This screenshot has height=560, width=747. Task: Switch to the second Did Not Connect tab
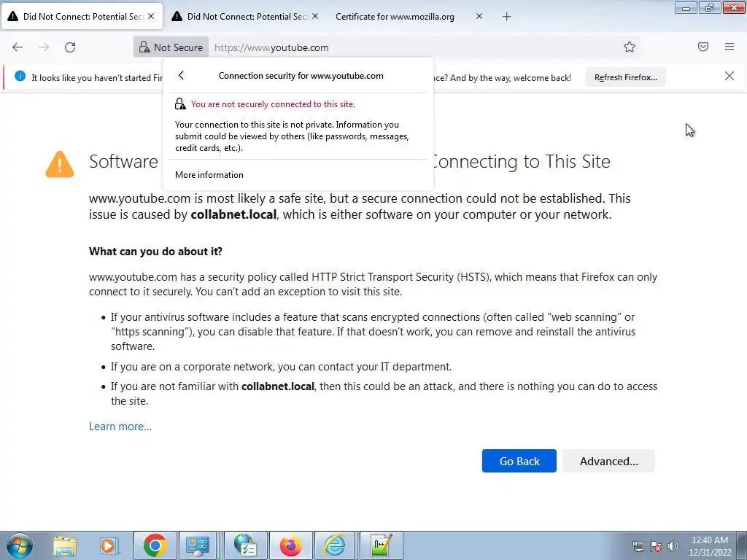coord(245,16)
